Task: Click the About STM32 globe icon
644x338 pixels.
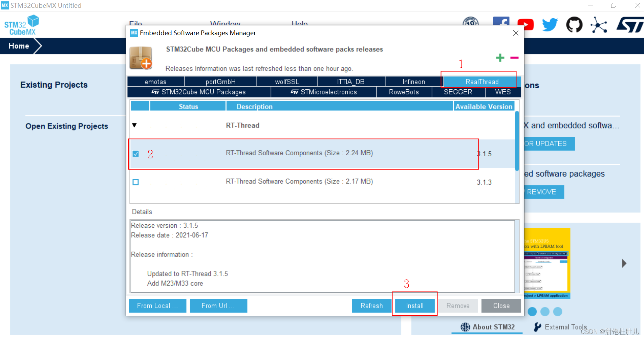Action: [x=465, y=327]
